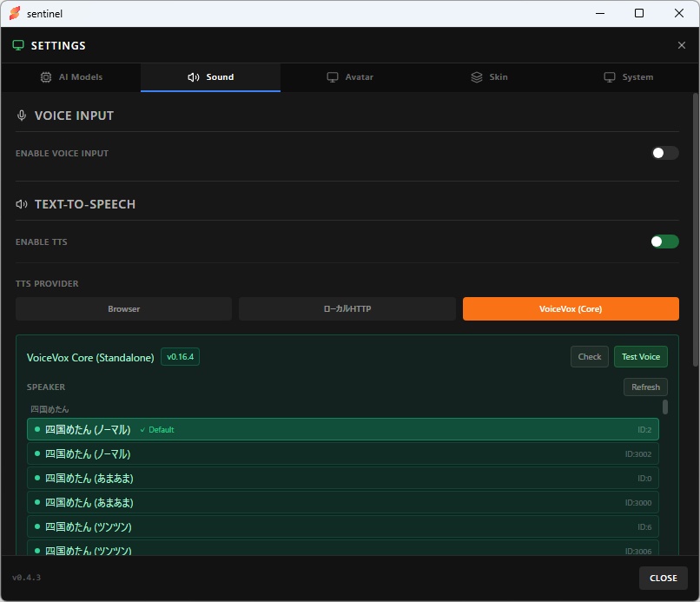Select Browser as TTS provider
Screen dimensions: 700x602
pos(123,308)
